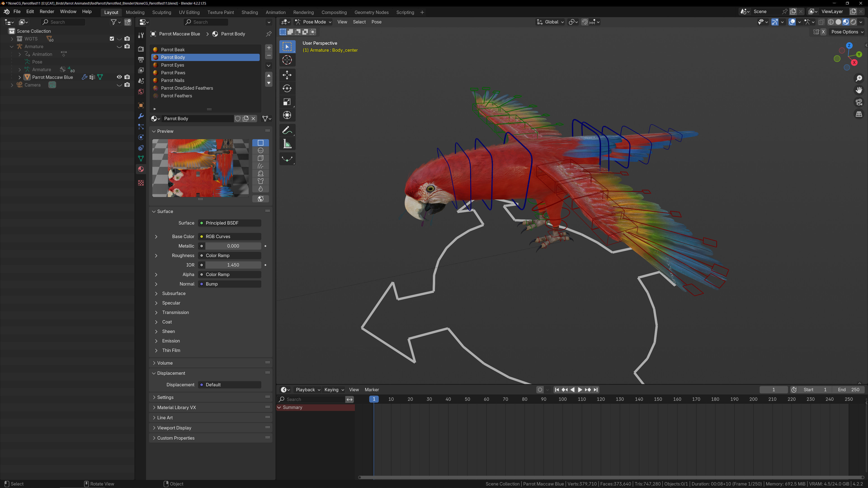This screenshot has width=868, height=488.
Task: Select the Rotate tool
Action: click(x=287, y=88)
